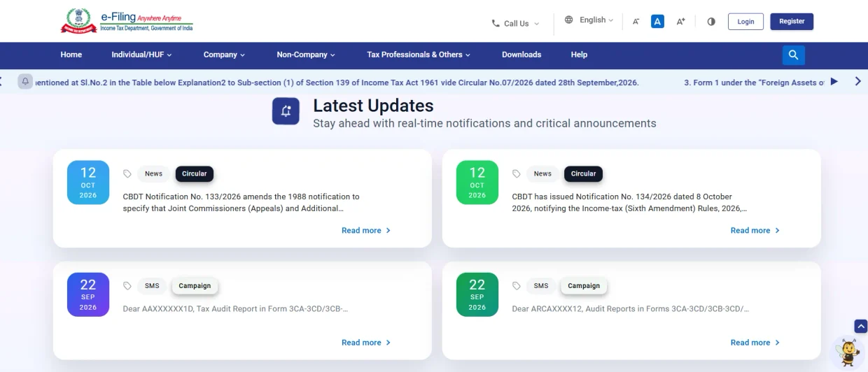This screenshot has height=372, width=868.
Task: Open the Help menu item
Action: (579, 55)
